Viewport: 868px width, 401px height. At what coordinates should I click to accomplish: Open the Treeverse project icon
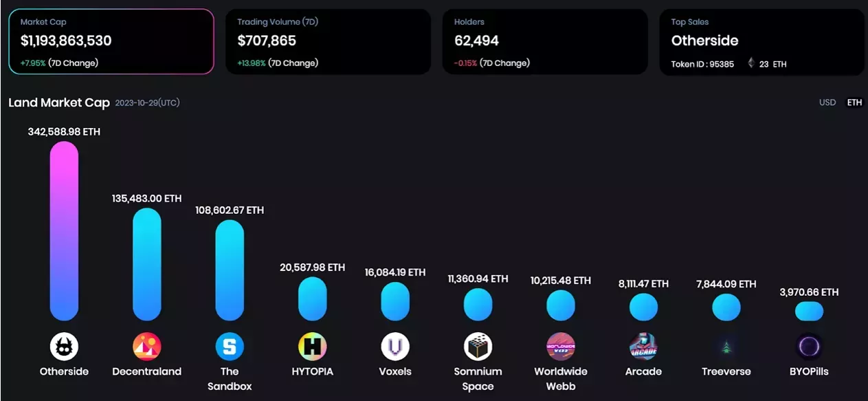(726, 346)
